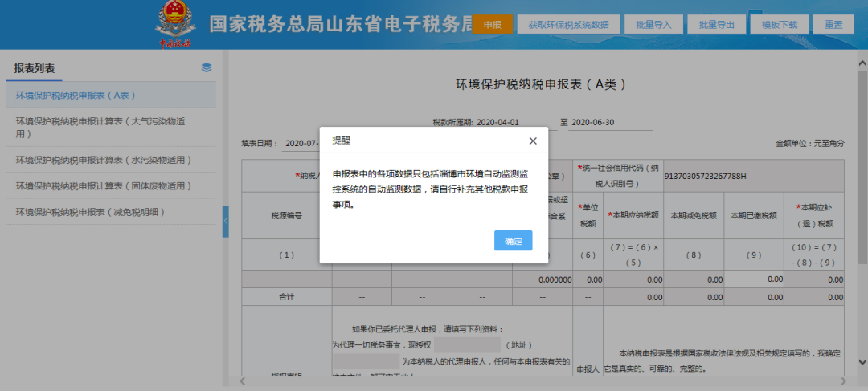Click the 批量导出 button
Screen dimensions: 868x391
point(716,24)
